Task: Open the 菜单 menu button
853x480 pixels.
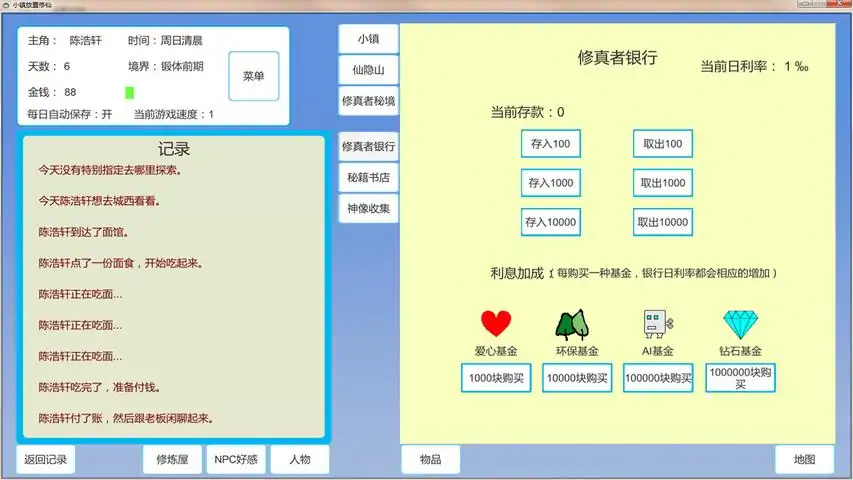Action: point(254,77)
